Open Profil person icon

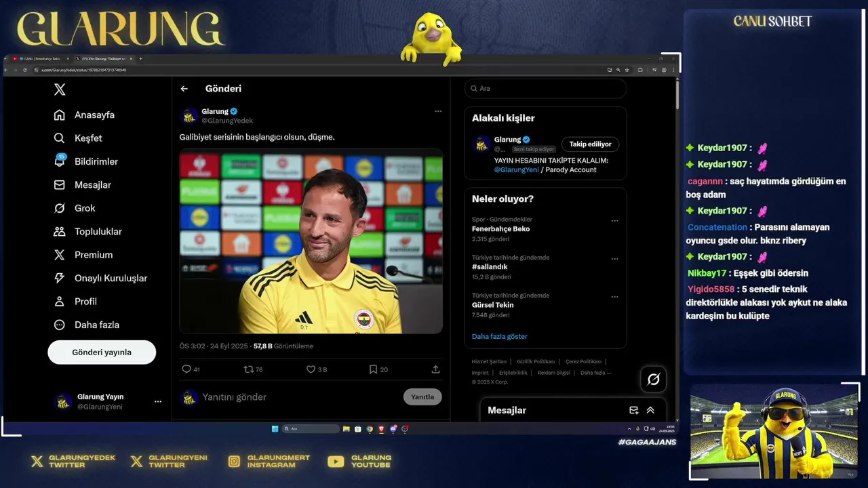(x=60, y=302)
